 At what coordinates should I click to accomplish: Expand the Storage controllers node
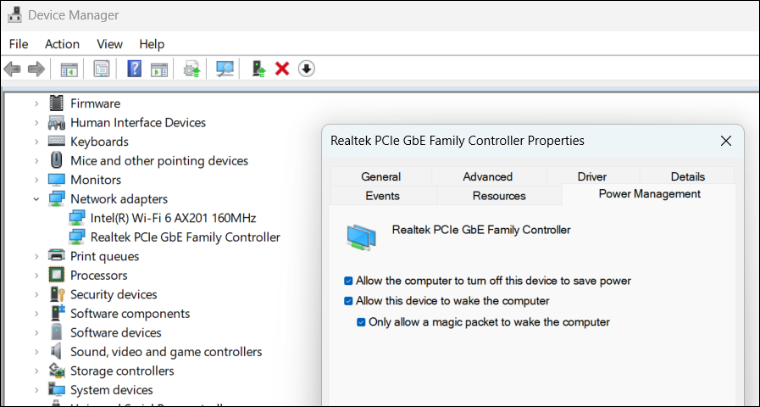[36, 371]
